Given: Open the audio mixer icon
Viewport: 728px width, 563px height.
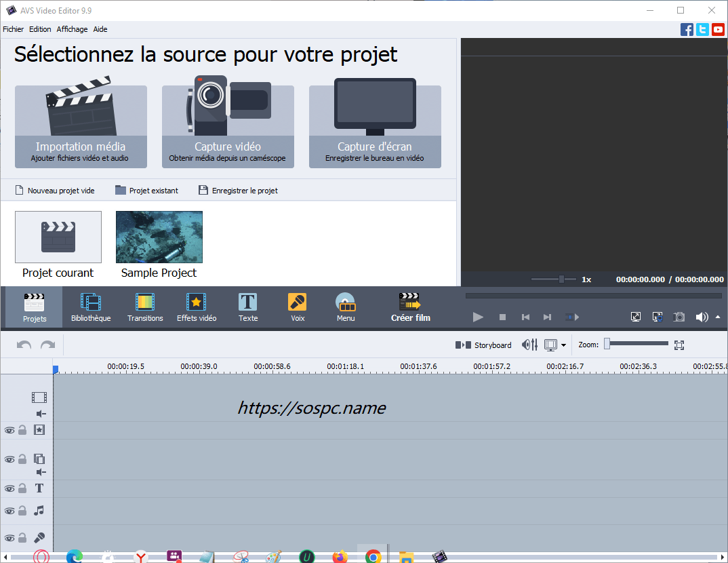Looking at the screenshot, I should pos(530,345).
